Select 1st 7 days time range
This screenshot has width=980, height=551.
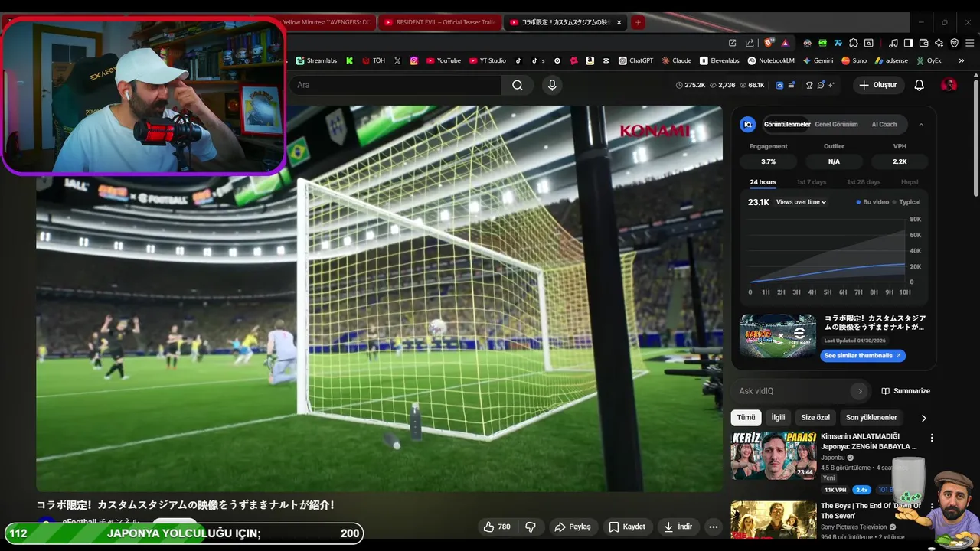tap(812, 182)
